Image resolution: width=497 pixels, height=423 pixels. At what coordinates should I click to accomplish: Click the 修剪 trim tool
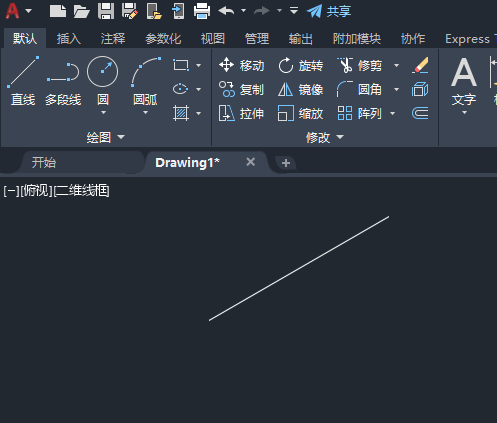(359, 65)
